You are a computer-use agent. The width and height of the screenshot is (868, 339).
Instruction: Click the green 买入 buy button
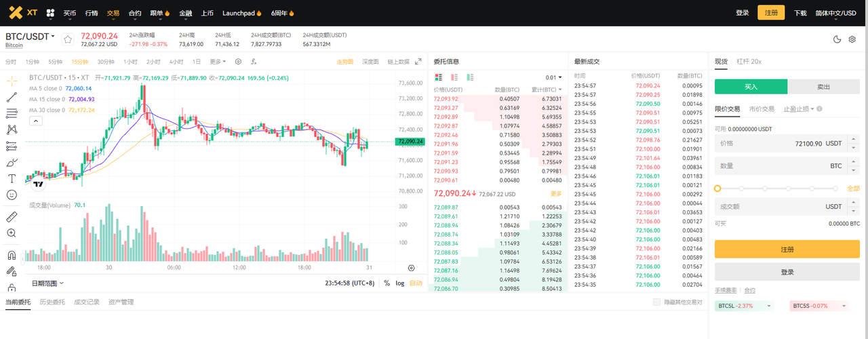click(x=751, y=87)
